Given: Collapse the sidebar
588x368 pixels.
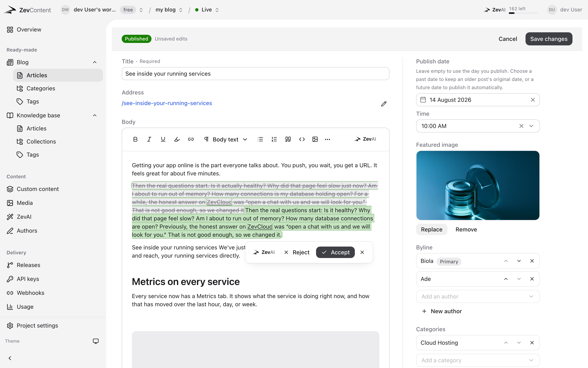Looking at the screenshot, I should tap(10, 358).
